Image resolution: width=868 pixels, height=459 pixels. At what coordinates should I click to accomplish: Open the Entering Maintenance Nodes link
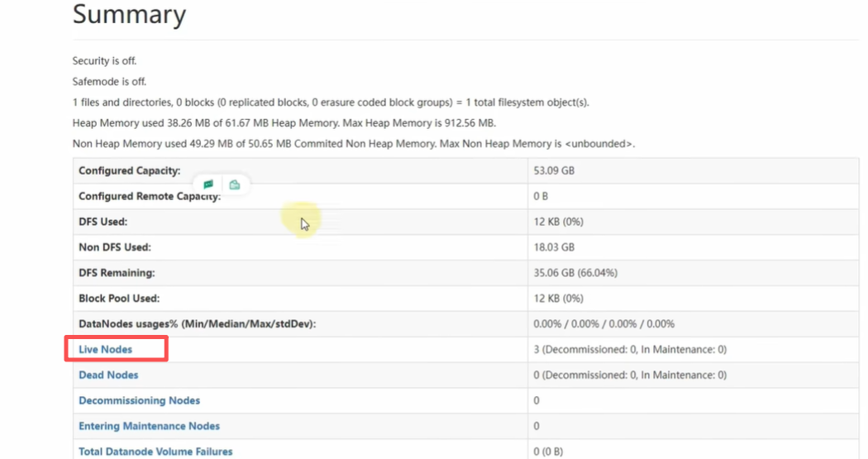click(x=149, y=426)
